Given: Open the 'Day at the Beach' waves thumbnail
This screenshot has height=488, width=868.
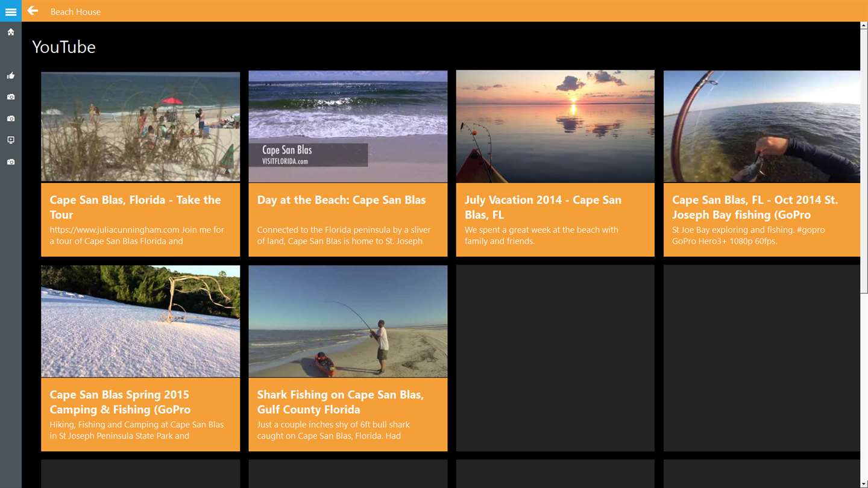Looking at the screenshot, I should pyautogui.click(x=348, y=127).
